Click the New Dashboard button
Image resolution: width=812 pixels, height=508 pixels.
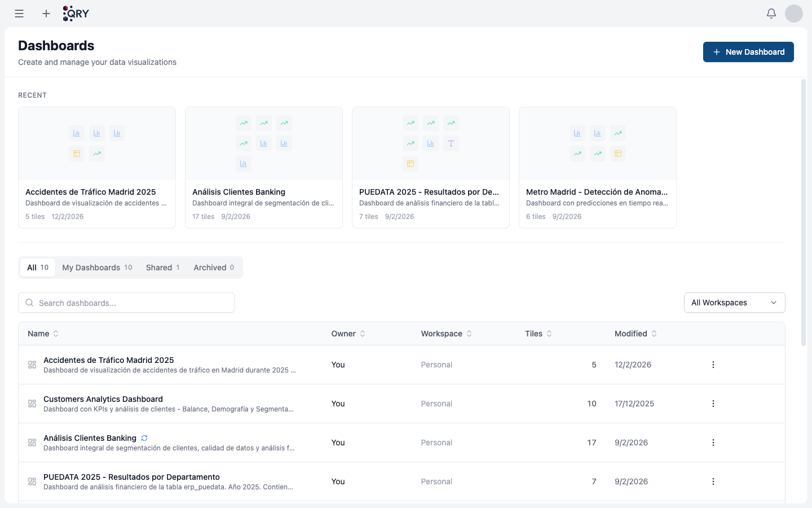tap(748, 52)
